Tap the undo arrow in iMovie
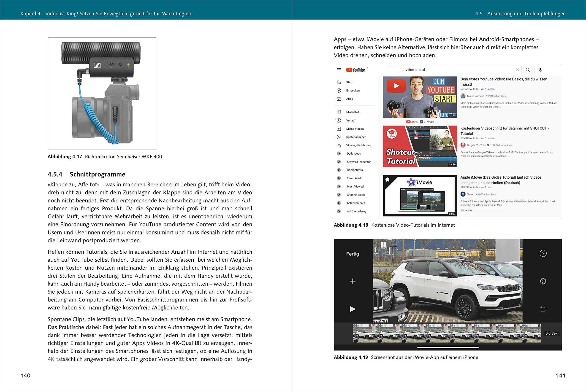The width and height of the screenshot is (586, 392). (x=543, y=309)
